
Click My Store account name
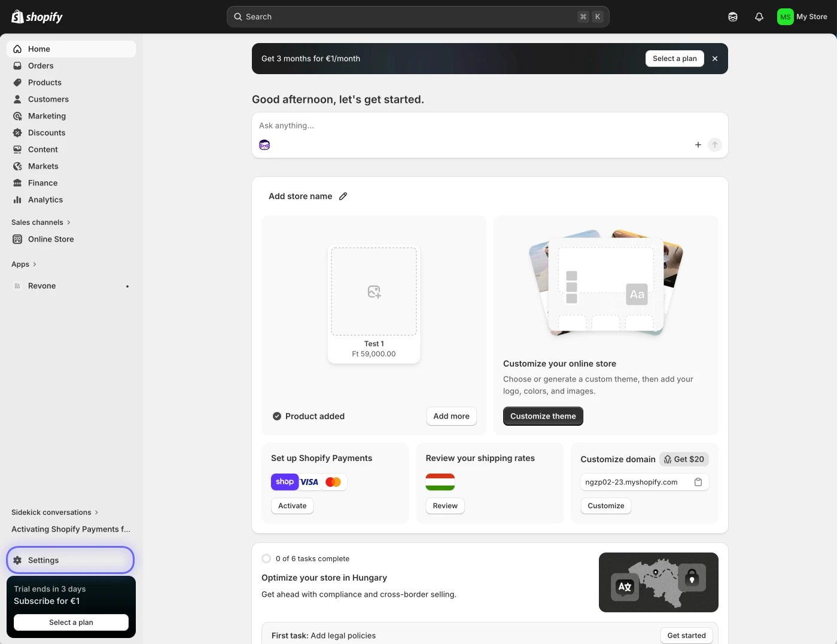(812, 17)
